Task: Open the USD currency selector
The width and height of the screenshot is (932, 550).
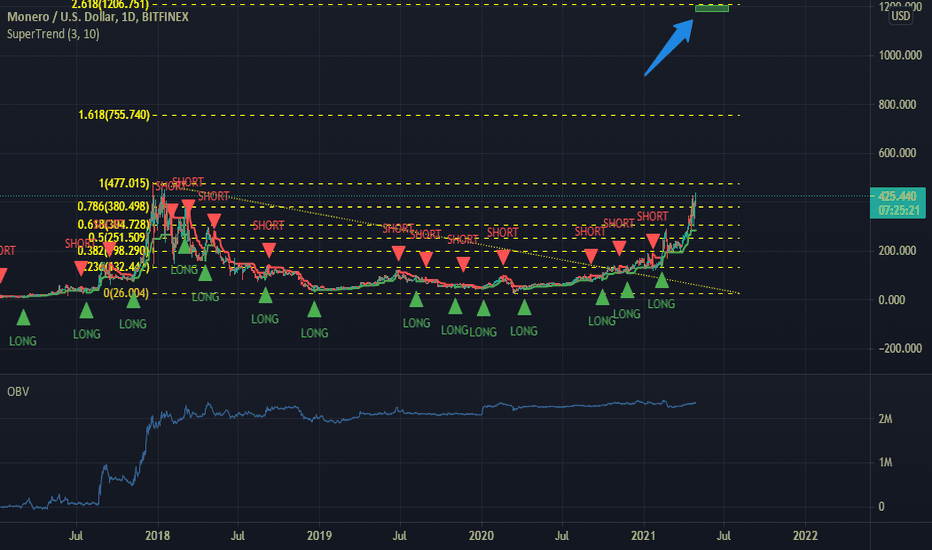Action: coord(900,16)
